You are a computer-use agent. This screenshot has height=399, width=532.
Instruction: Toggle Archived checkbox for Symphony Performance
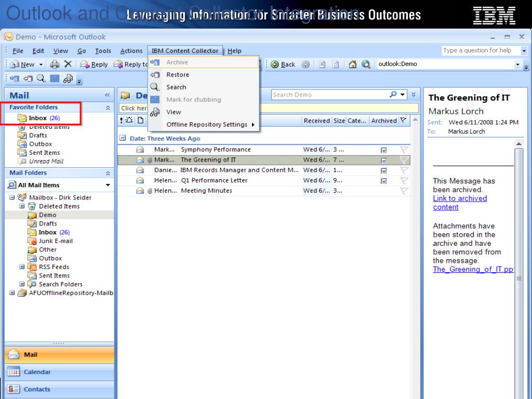pos(384,150)
